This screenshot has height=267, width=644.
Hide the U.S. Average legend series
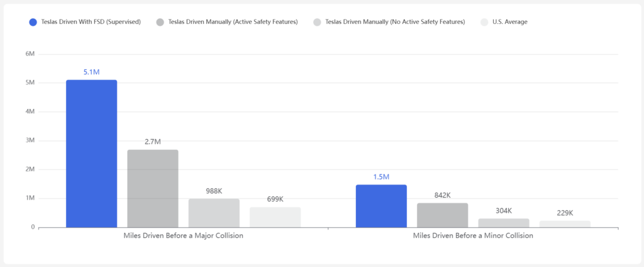pos(510,22)
